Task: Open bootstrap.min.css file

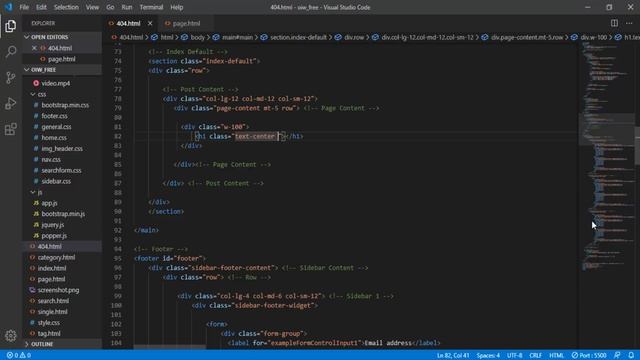Action: 62,105
